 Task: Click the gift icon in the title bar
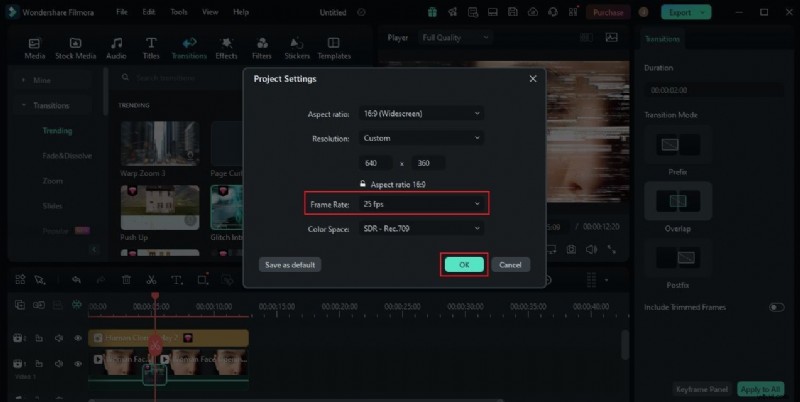[x=431, y=12]
